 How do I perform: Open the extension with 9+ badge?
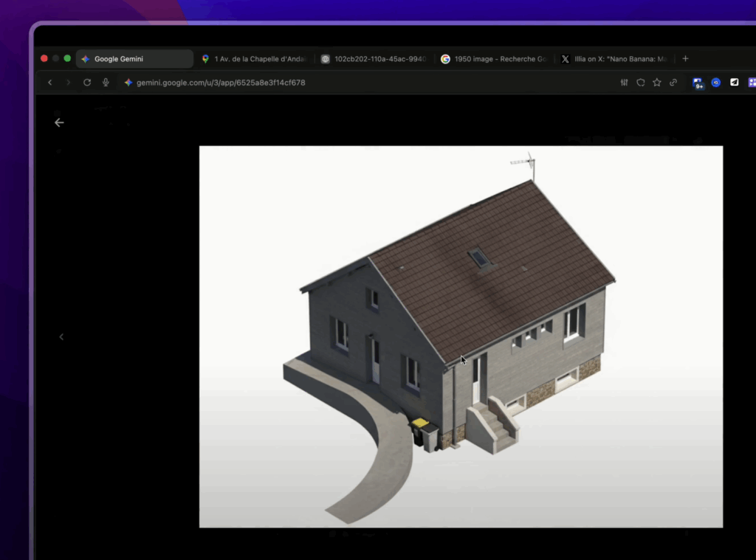click(x=698, y=83)
